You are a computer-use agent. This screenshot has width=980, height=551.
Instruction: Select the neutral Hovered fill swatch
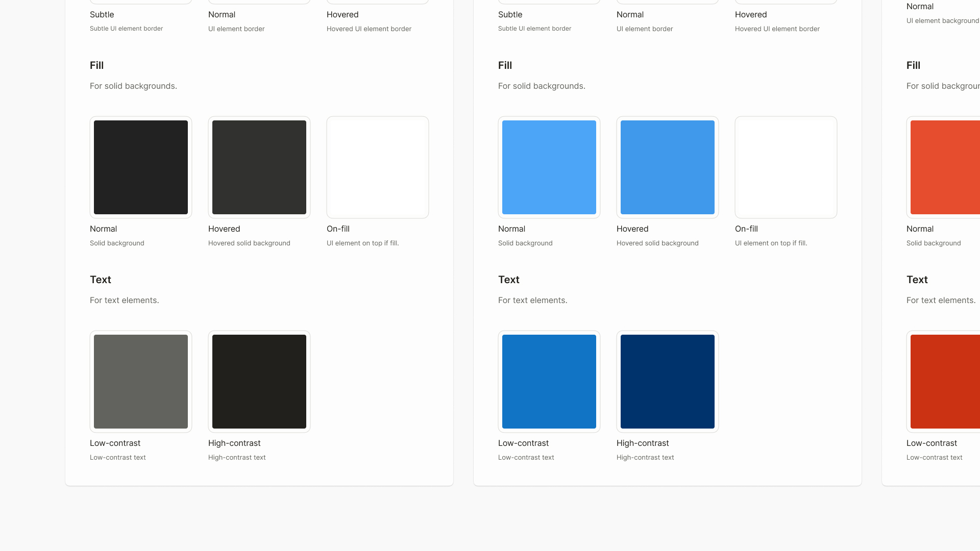click(259, 167)
